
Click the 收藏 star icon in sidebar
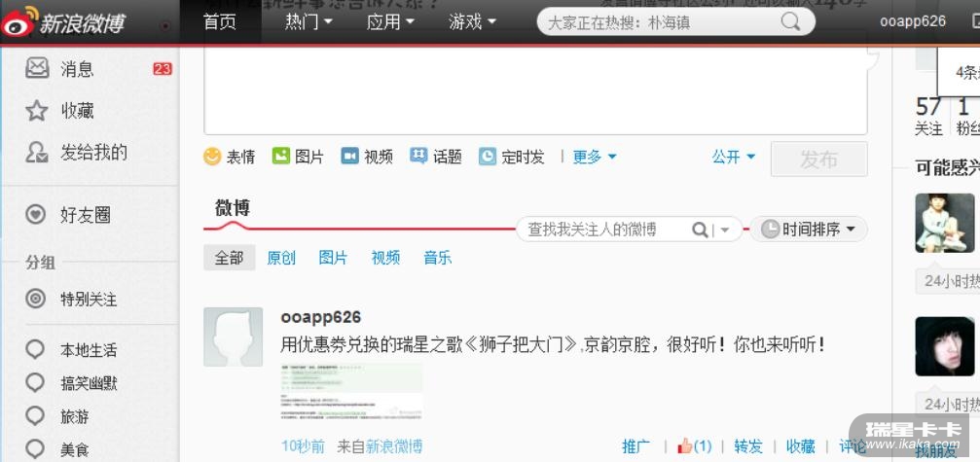point(36,111)
